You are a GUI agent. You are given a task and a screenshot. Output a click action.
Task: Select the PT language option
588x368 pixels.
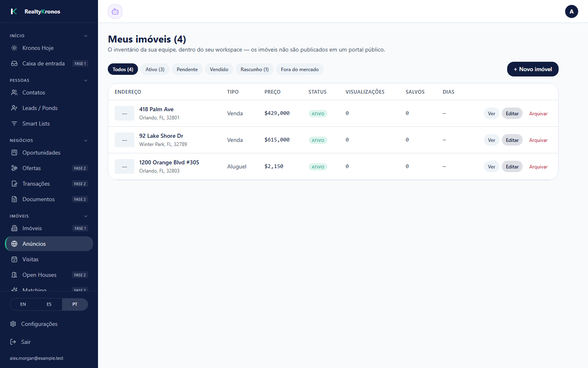tap(75, 304)
